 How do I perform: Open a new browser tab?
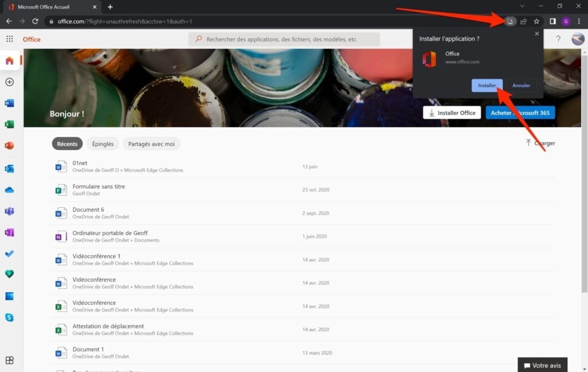pos(110,7)
